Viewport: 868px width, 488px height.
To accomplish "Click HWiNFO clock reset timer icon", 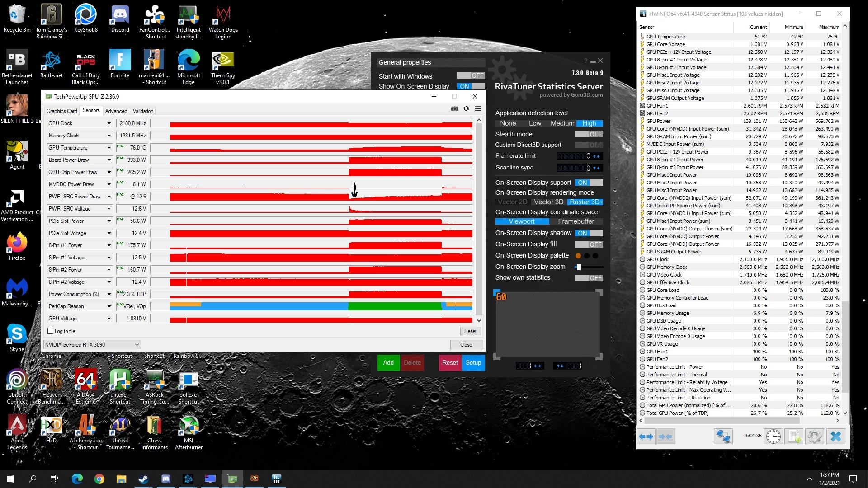I will tap(774, 436).
